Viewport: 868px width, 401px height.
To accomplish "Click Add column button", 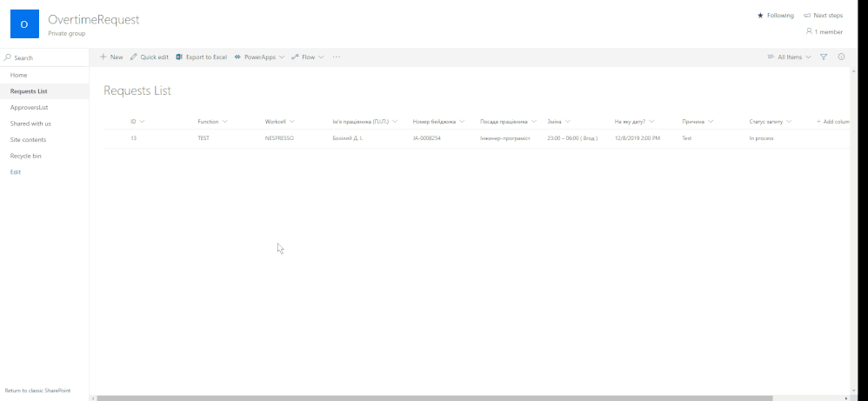I will pyautogui.click(x=833, y=121).
